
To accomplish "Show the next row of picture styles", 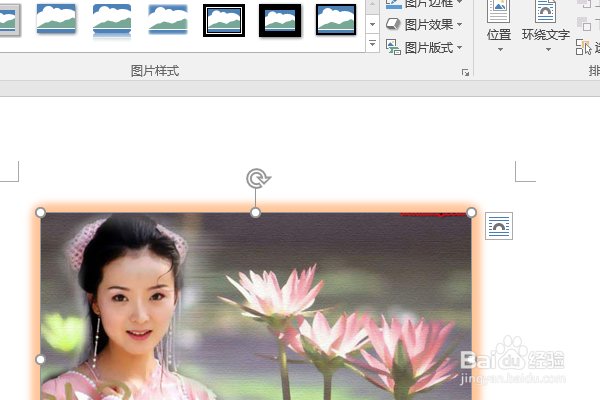I will point(372,25).
